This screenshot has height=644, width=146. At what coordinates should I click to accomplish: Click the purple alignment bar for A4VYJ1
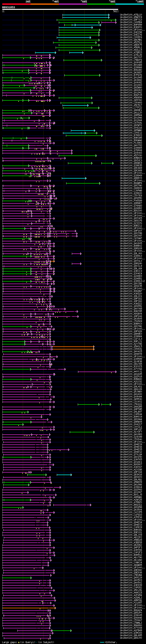coord(97,371)
